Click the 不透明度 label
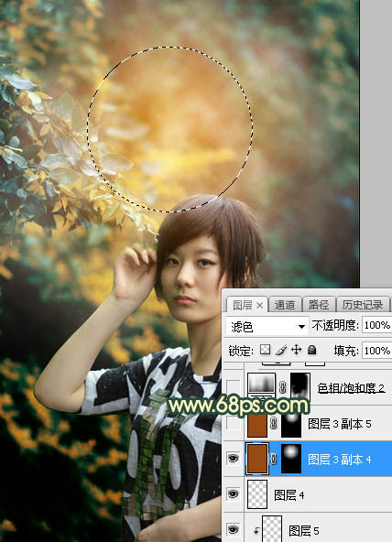 pyautogui.click(x=334, y=325)
